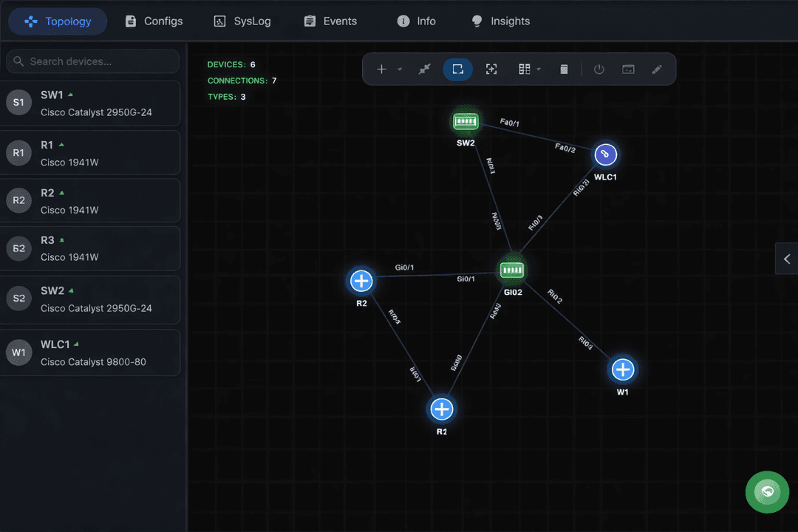Go to the Insights tab

[x=500, y=21]
